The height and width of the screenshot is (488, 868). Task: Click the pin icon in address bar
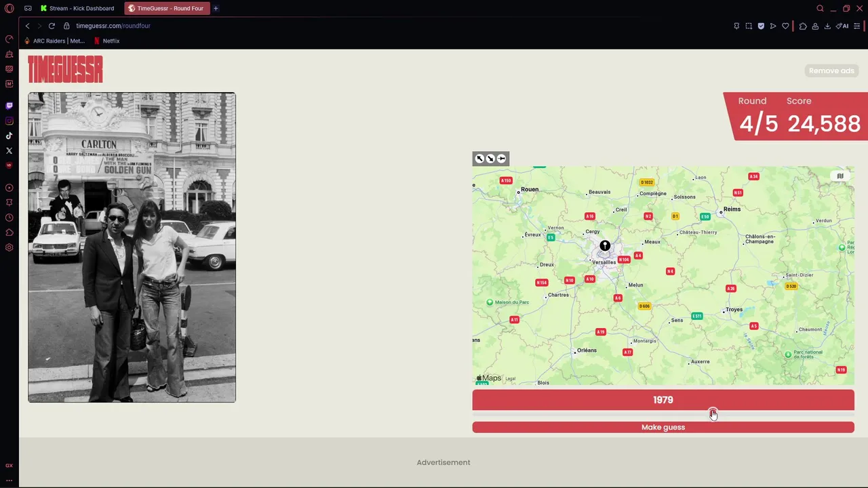[x=736, y=26]
